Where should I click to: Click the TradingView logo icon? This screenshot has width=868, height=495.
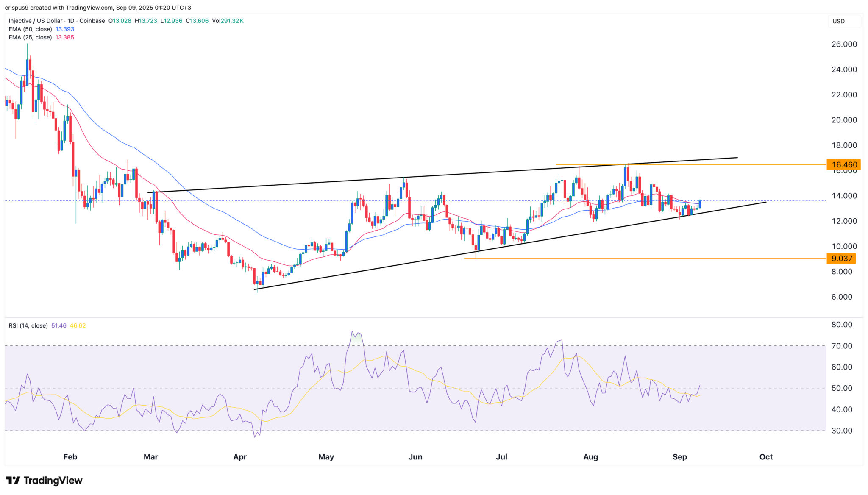point(13,480)
